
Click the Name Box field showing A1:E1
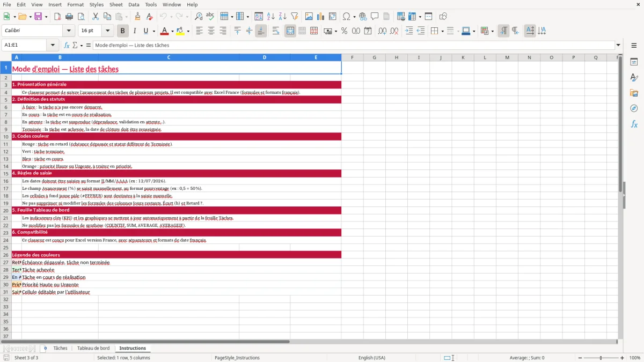[x=25, y=46]
